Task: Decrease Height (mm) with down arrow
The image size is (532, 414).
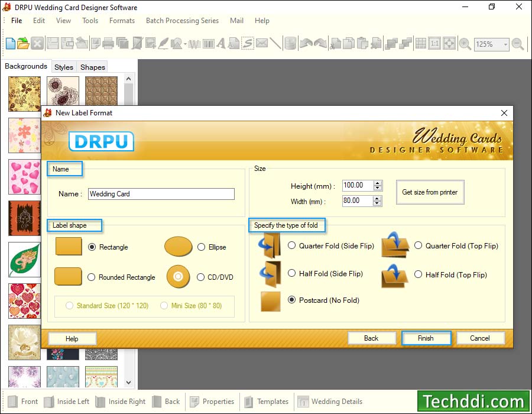Action: (x=377, y=188)
